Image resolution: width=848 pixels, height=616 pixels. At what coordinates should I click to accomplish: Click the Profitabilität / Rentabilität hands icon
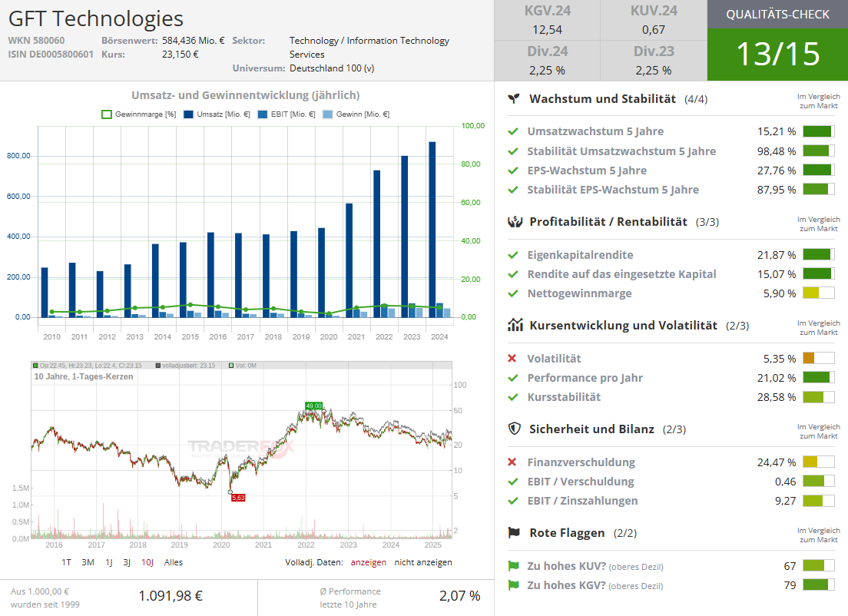point(515,222)
